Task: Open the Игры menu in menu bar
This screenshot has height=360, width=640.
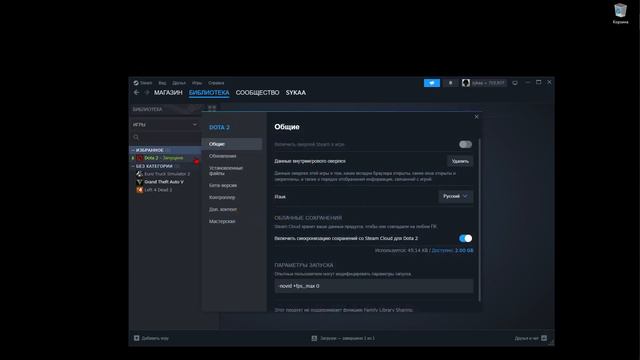Action: point(197,83)
